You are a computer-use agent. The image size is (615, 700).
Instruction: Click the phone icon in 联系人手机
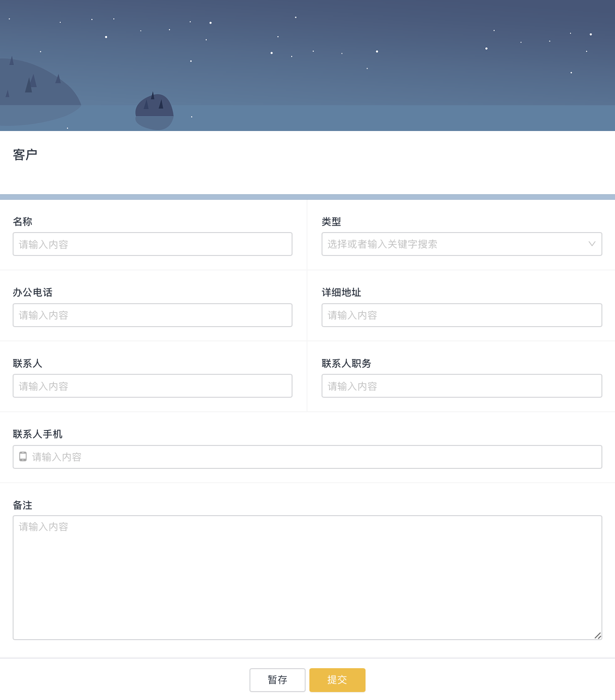[23, 457]
